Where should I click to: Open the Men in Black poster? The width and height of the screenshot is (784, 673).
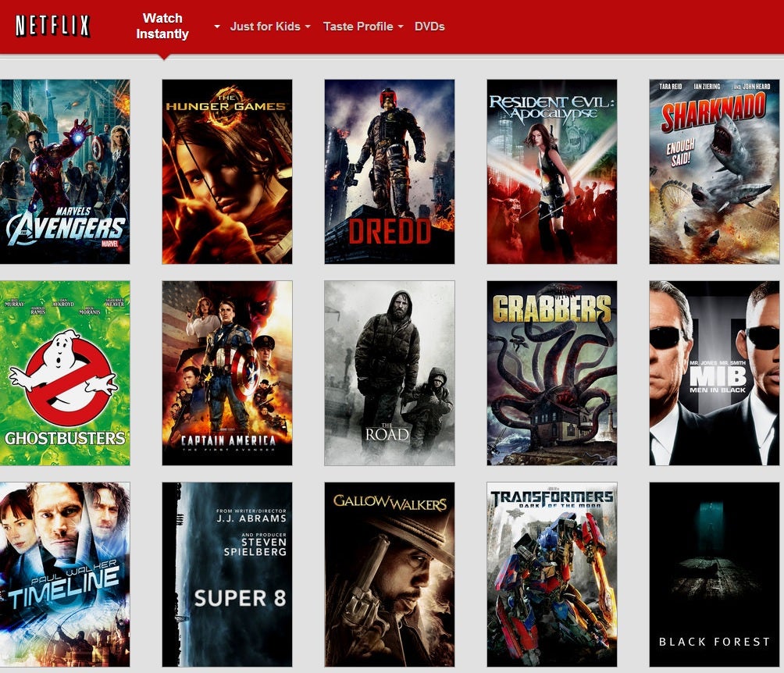[x=715, y=373]
